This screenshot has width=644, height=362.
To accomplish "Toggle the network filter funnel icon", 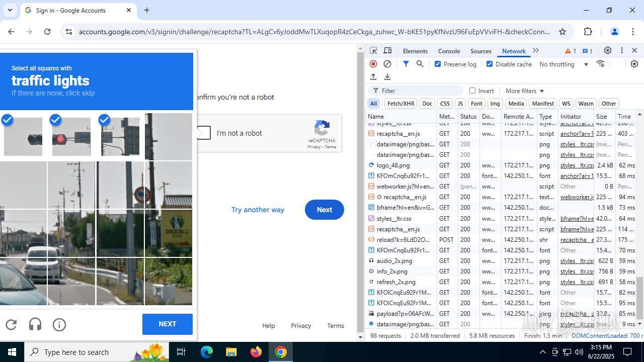I will coord(406,64).
